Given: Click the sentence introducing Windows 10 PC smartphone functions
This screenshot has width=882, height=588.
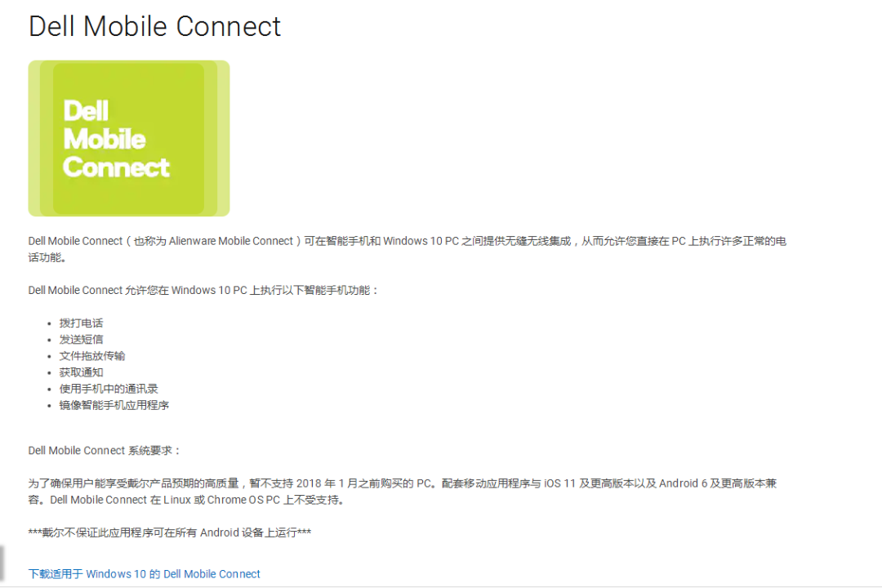Looking at the screenshot, I should [203, 291].
